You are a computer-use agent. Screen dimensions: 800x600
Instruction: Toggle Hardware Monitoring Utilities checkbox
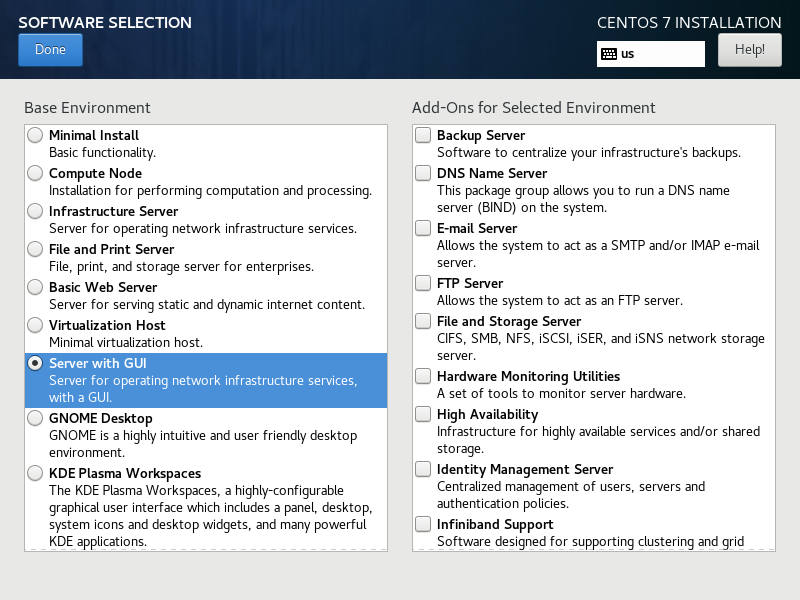424,376
